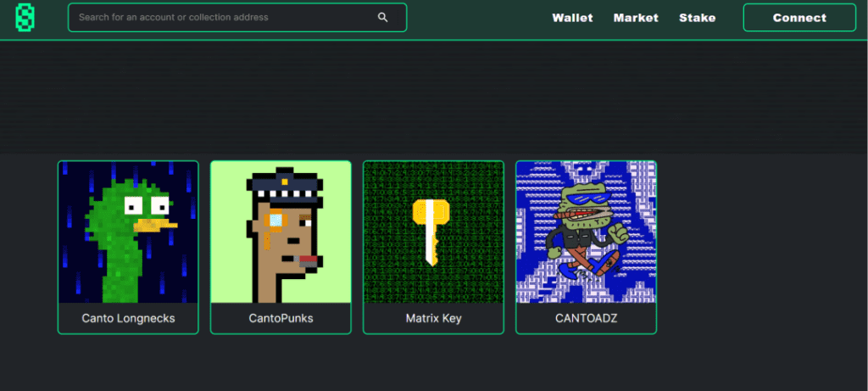Open the Wallet page
Screen dimensions: 868x391
pyautogui.click(x=572, y=18)
